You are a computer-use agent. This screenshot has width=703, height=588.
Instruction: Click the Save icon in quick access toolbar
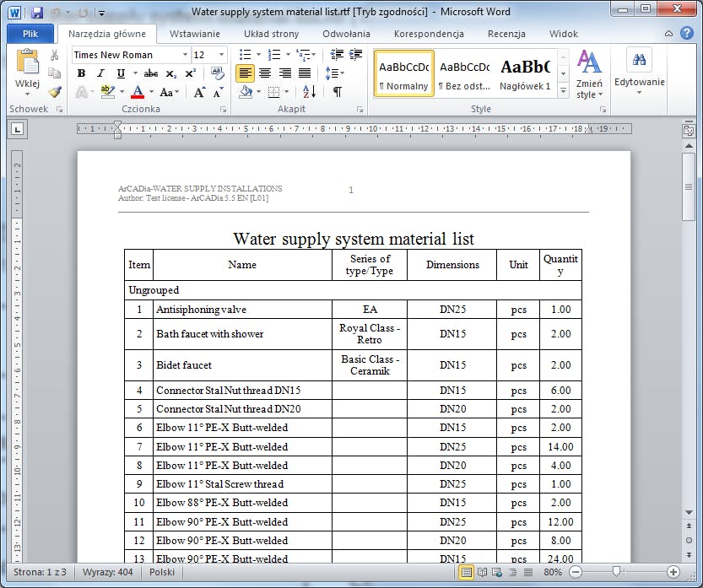(37, 13)
